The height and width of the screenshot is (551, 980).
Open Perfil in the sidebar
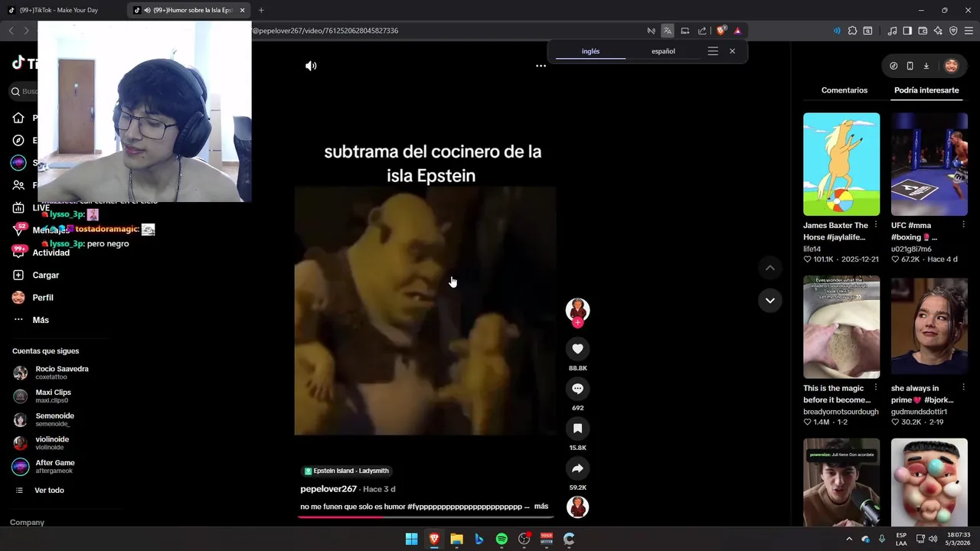pyautogui.click(x=42, y=297)
